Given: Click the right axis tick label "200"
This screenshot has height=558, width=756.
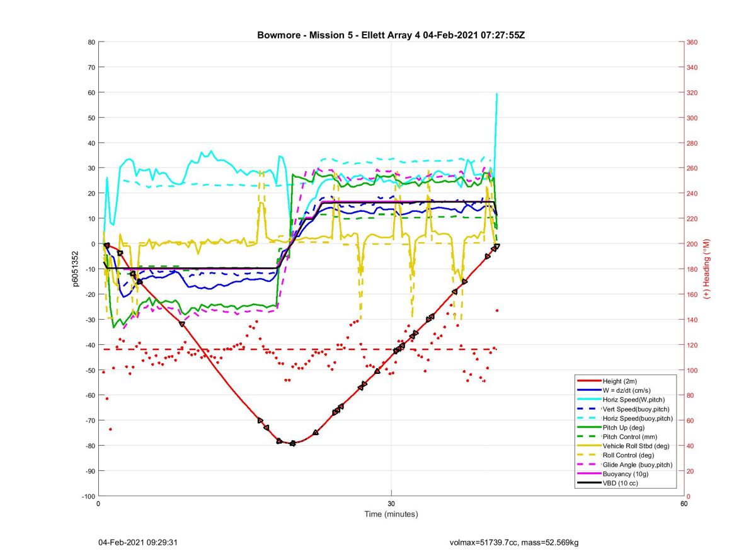Looking at the screenshot, I should pos(692,244).
